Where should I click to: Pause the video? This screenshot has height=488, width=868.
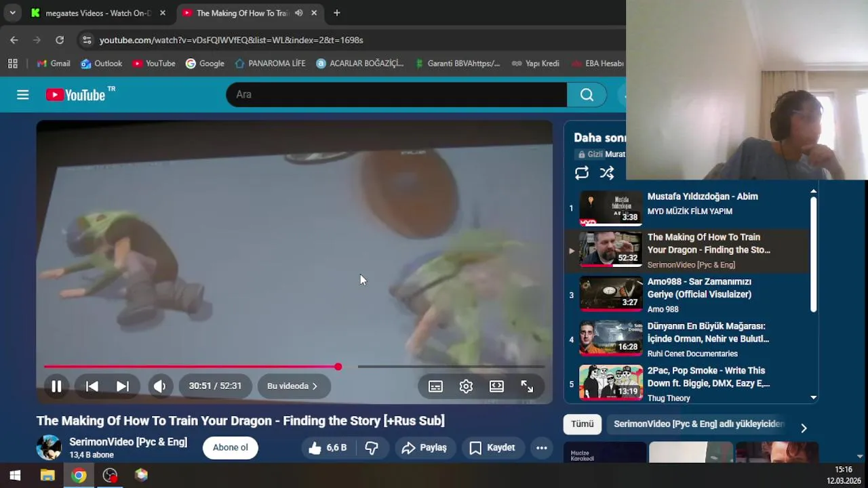57,386
